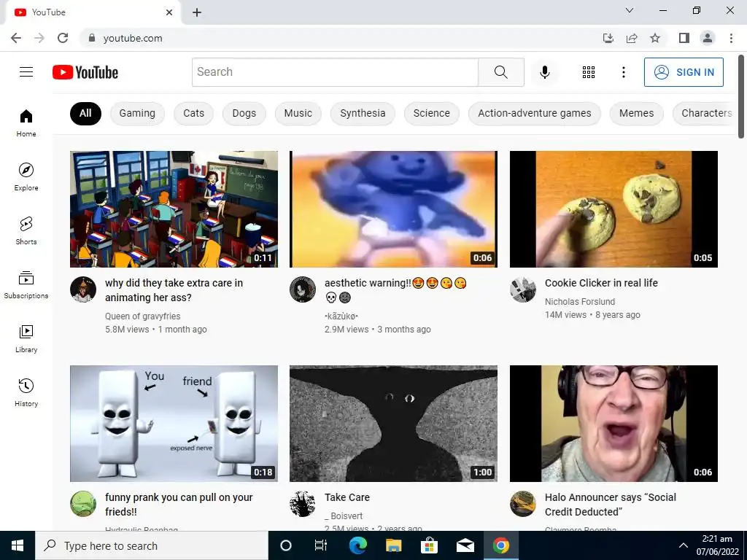The width and height of the screenshot is (747, 560).
Task: Open 'aesthetic warning!!' video title
Action: 395,290
